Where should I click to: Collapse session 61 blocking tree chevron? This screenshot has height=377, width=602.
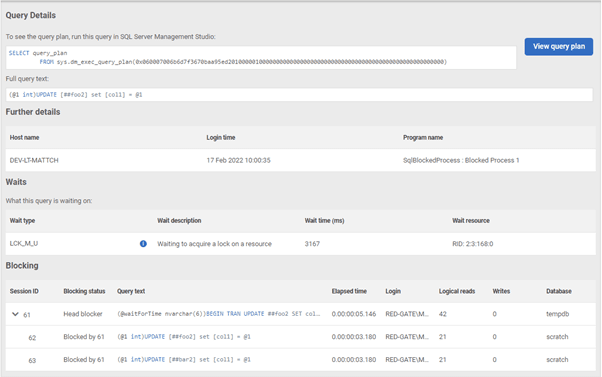click(x=15, y=314)
